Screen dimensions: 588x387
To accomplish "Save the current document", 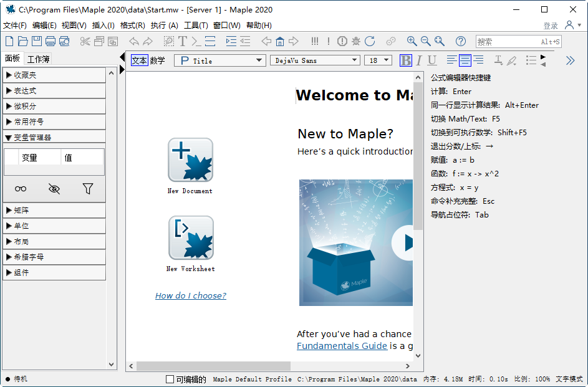I will click(36, 41).
